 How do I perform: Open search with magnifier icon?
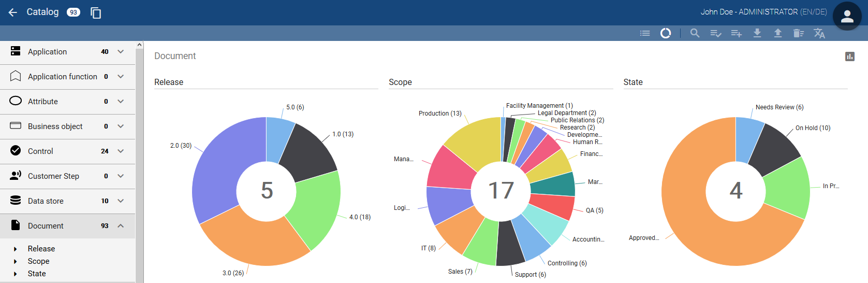[x=695, y=33]
